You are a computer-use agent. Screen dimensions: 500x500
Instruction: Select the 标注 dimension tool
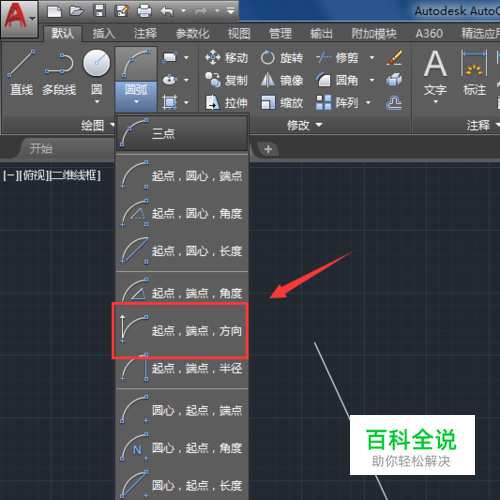click(474, 73)
